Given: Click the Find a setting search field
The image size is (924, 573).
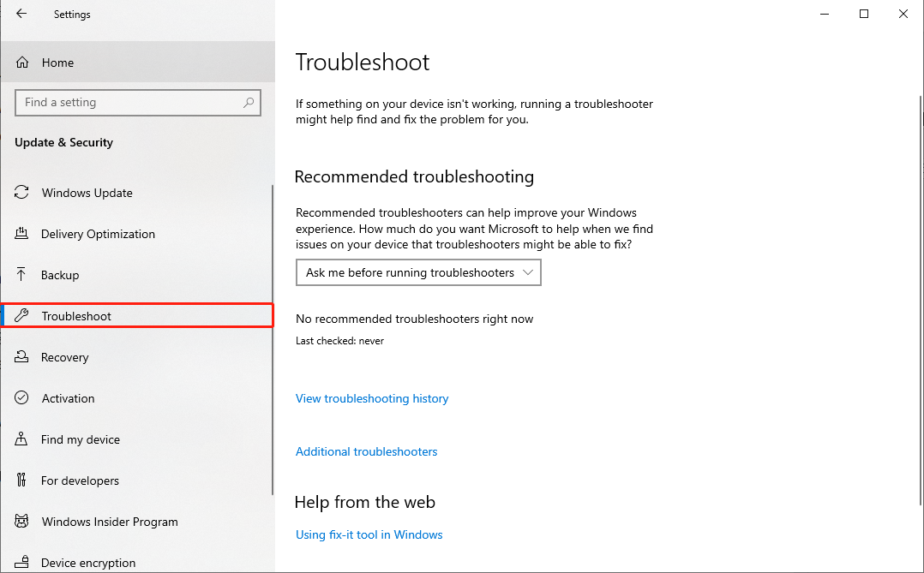Looking at the screenshot, I should click(138, 103).
